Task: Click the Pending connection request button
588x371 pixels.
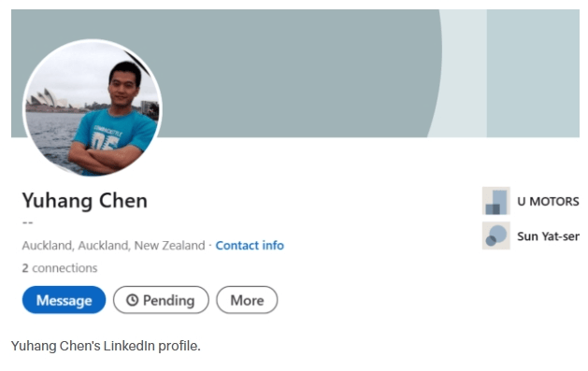Action: point(161,300)
